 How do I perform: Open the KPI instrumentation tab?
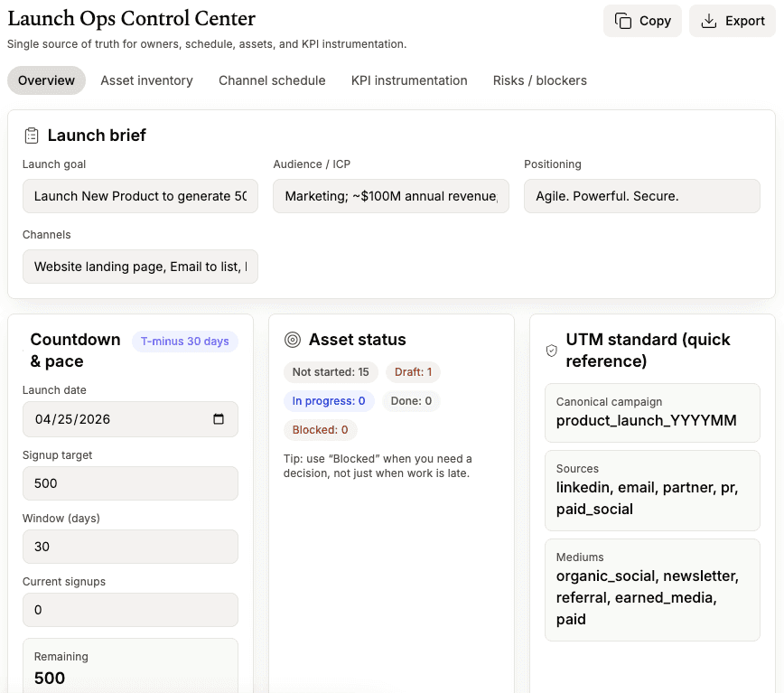click(x=409, y=80)
